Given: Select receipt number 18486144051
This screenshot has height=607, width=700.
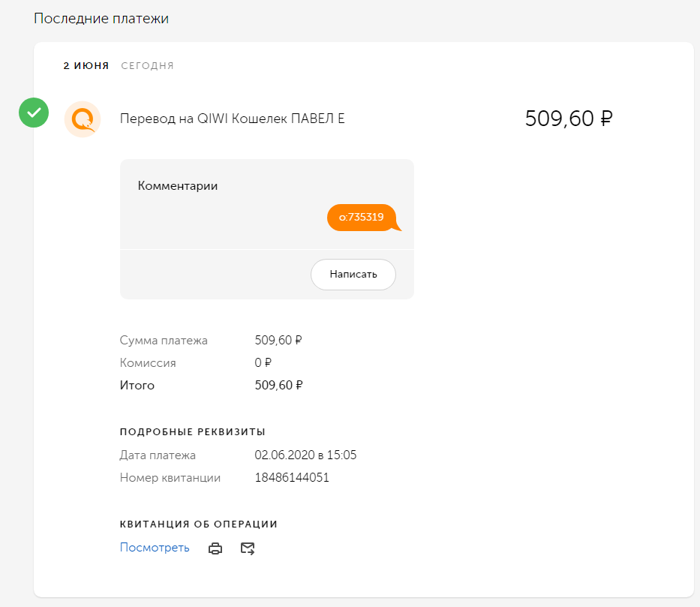Looking at the screenshot, I should point(292,477).
